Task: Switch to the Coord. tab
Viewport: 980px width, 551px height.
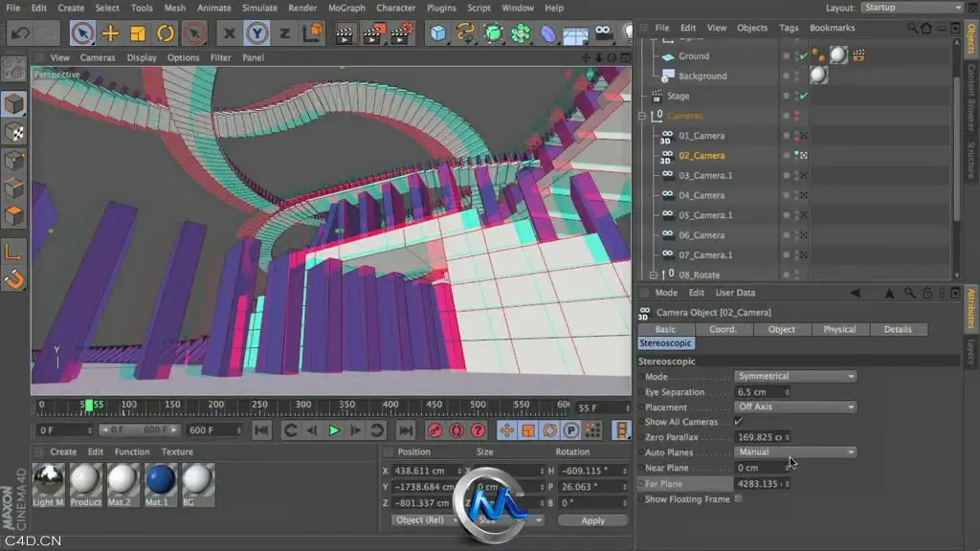Action: 724,329
